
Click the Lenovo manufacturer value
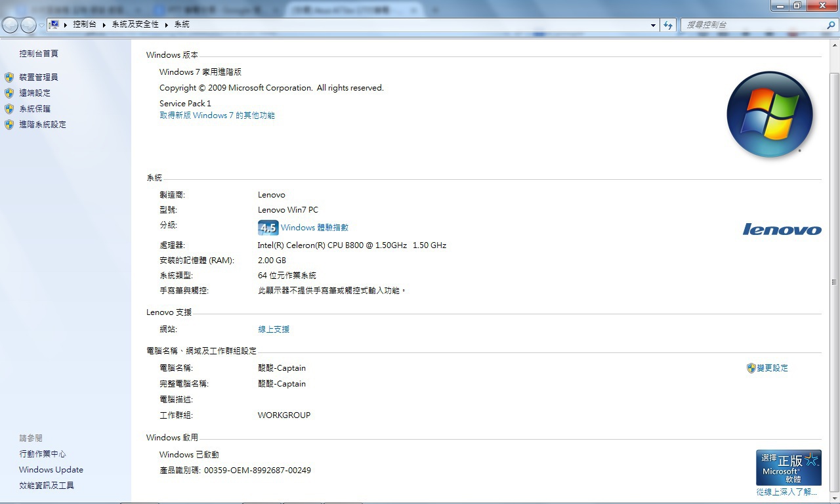272,195
